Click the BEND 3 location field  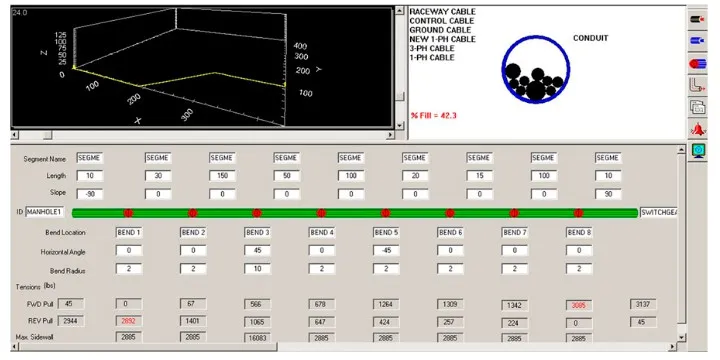pos(257,232)
